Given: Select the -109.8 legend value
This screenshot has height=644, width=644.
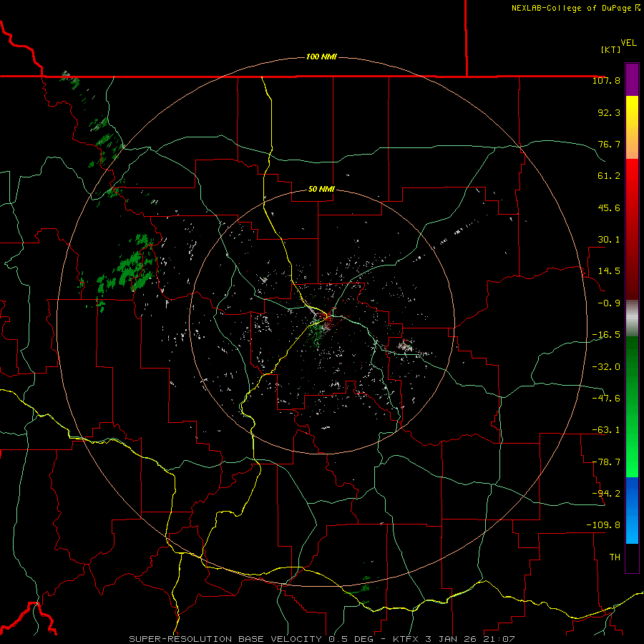Looking at the screenshot, I should point(603,525).
